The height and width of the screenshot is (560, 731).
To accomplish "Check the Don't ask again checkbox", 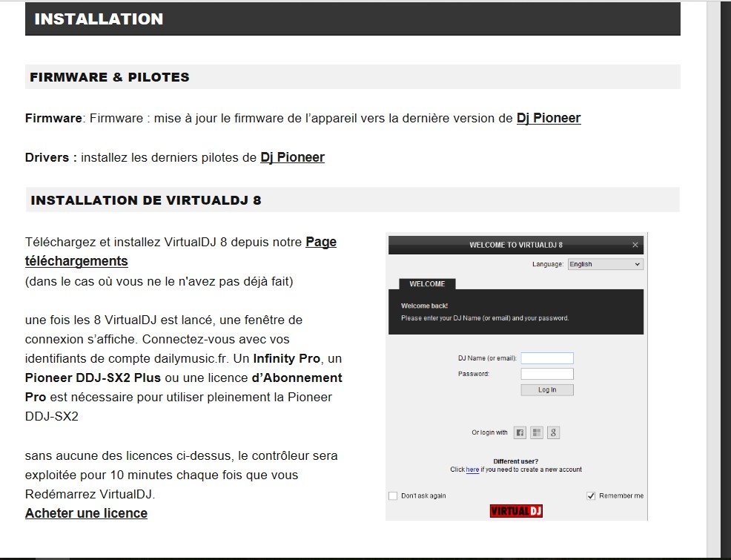I will [x=393, y=495].
